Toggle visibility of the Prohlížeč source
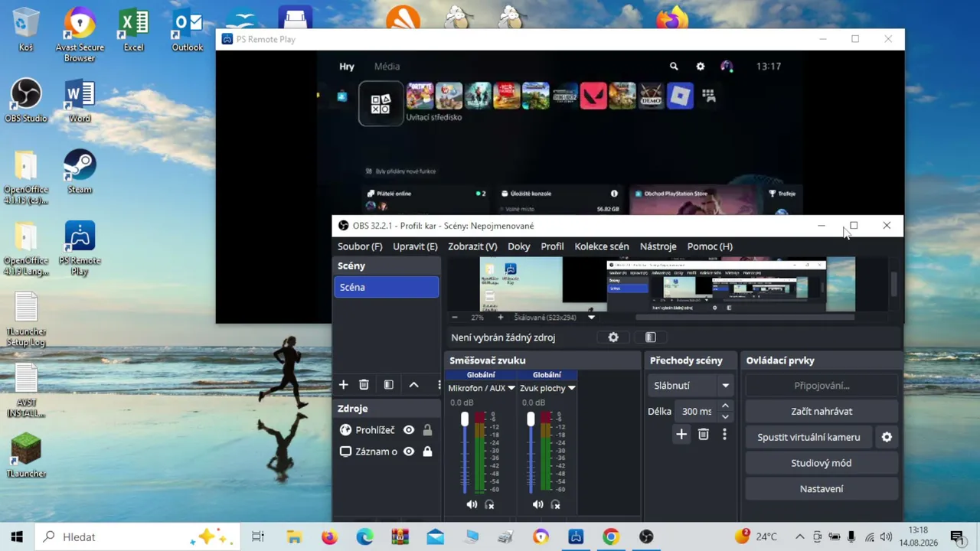 [409, 430]
